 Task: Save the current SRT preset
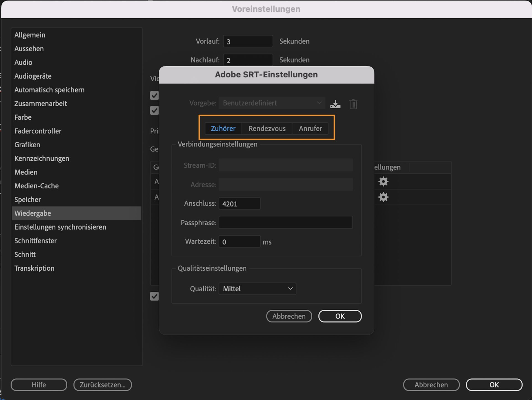[x=335, y=104]
